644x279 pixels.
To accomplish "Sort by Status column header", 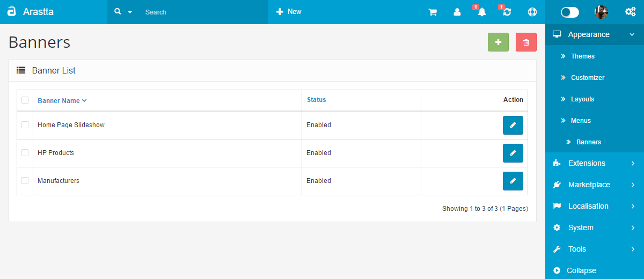I will pyautogui.click(x=317, y=100).
